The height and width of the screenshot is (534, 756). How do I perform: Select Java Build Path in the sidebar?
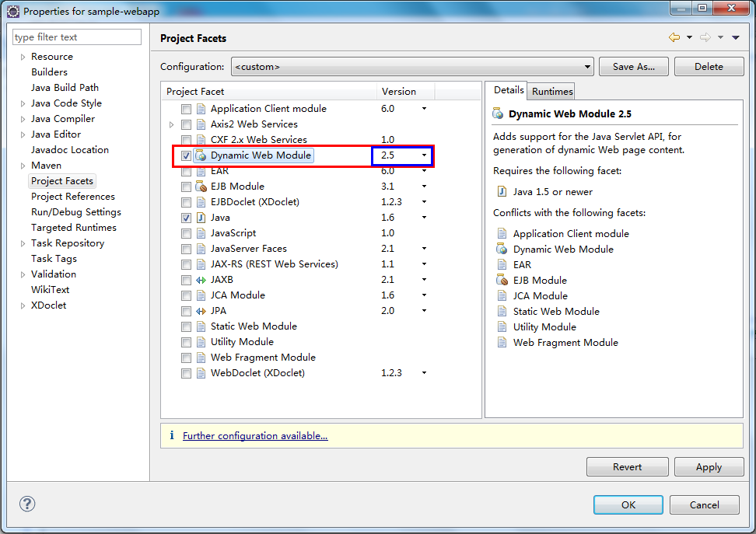click(65, 87)
